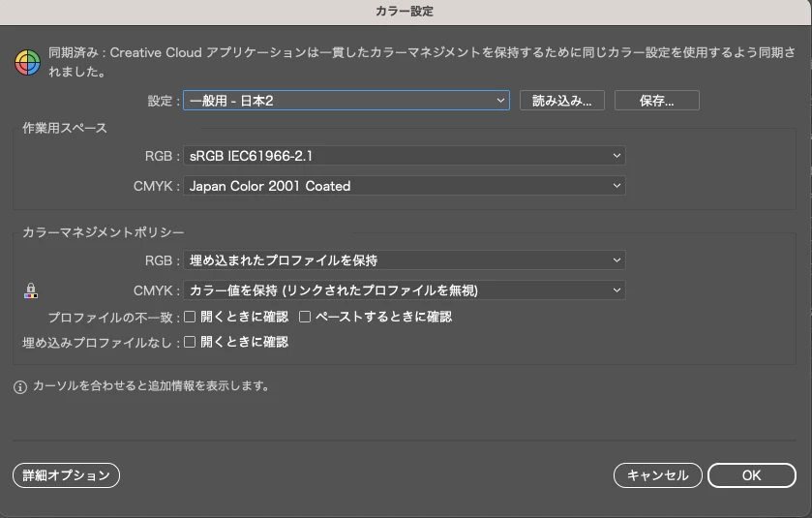Click the color sync wheel icon
The image size is (812, 518).
tap(27, 63)
